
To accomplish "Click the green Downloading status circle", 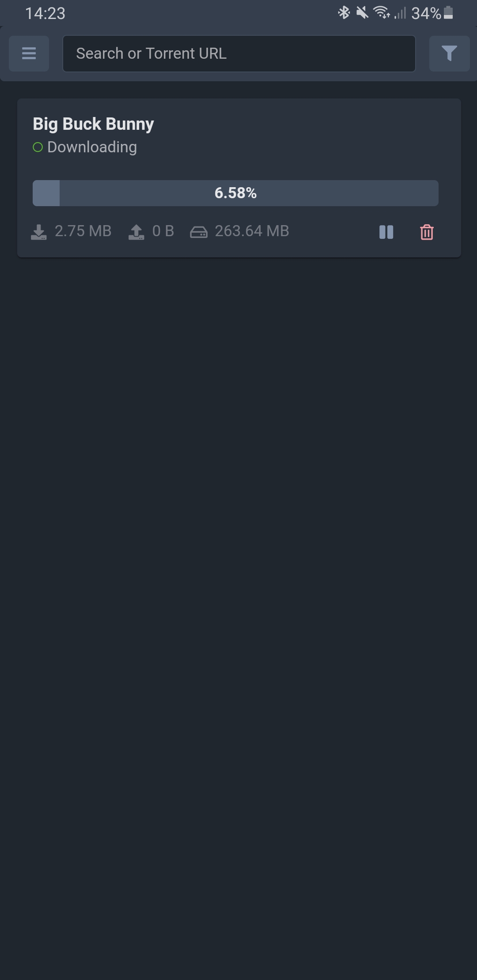I will pyautogui.click(x=38, y=147).
